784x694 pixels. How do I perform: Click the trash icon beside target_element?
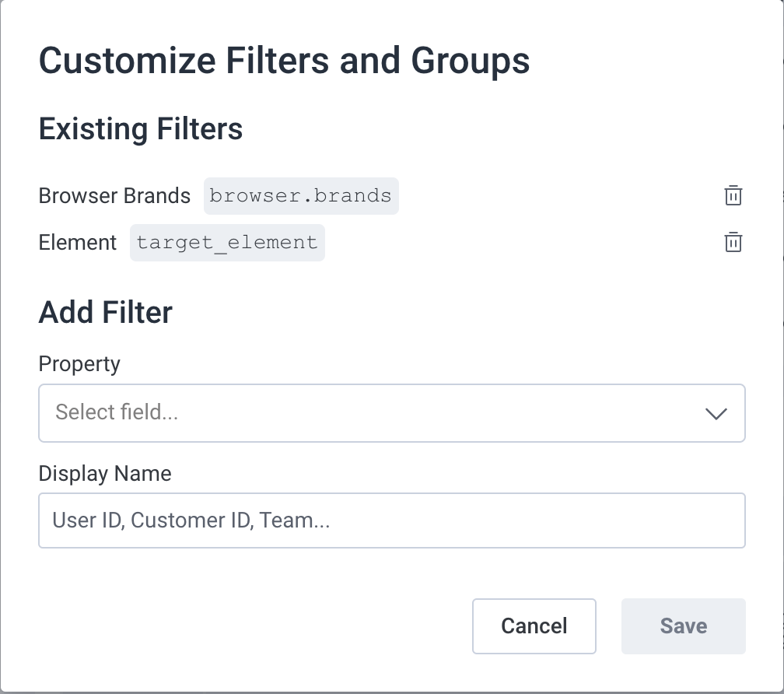click(733, 242)
